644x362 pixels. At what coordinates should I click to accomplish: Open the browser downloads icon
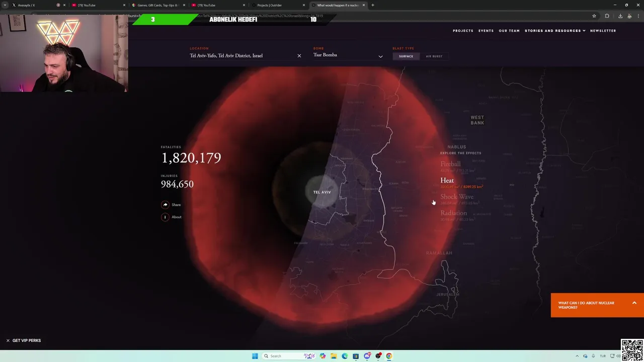point(620,16)
